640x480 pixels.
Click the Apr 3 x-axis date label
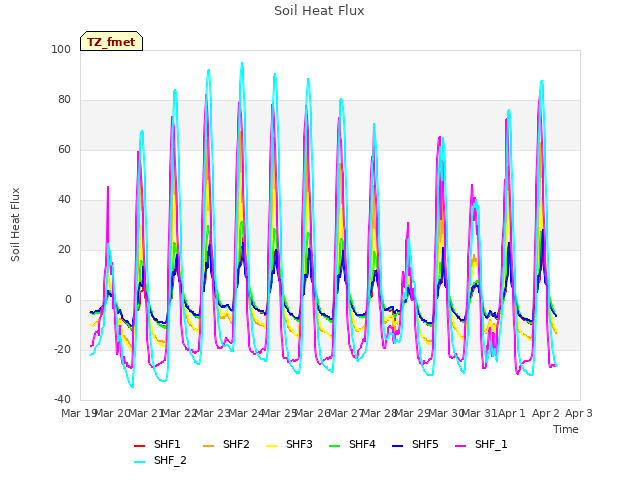tap(579, 413)
